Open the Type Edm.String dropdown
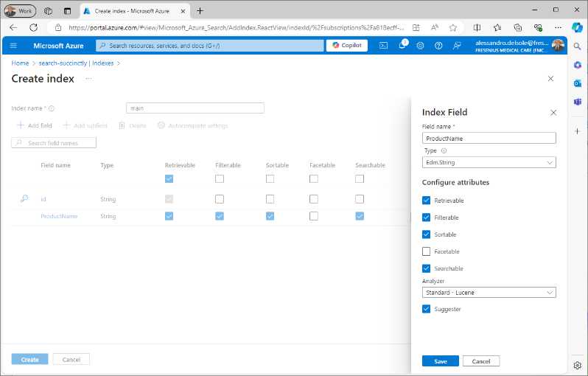The width and height of the screenshot is (588, 376). click(489, 162)
